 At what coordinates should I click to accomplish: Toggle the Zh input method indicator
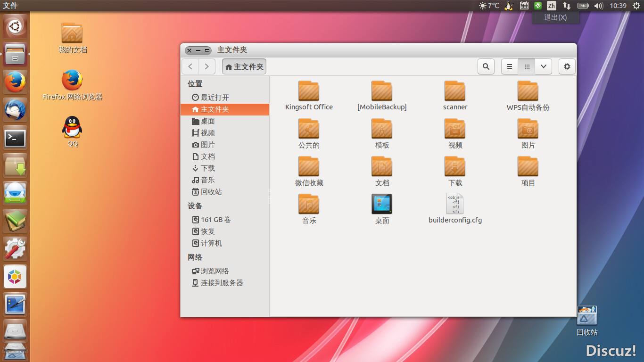click(551, 6)
